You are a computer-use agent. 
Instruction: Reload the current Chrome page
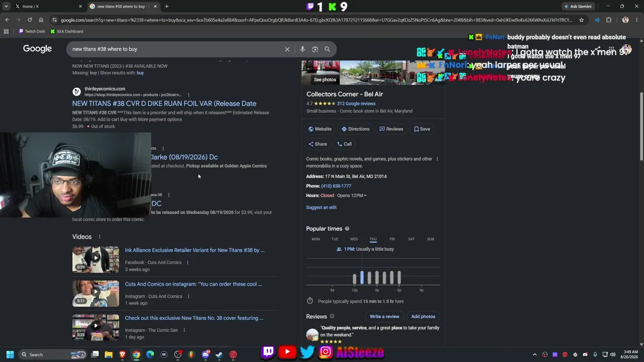point(30,20)
